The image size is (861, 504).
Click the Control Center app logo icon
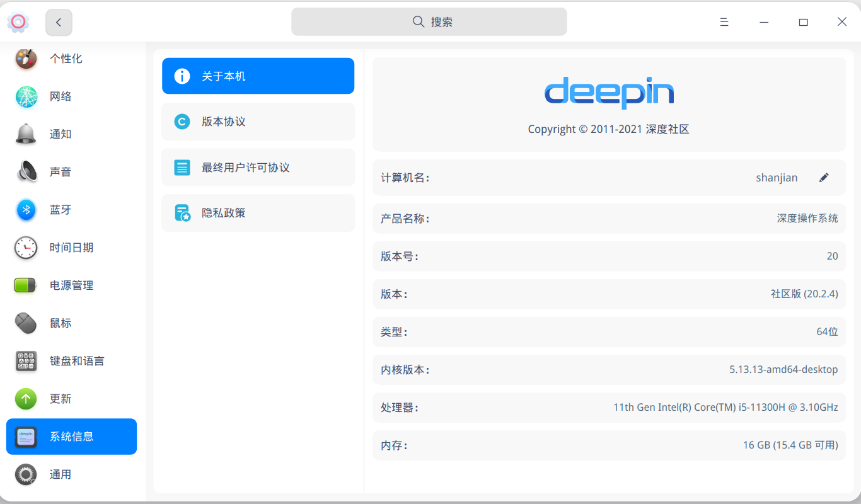(x=18, y=22)
